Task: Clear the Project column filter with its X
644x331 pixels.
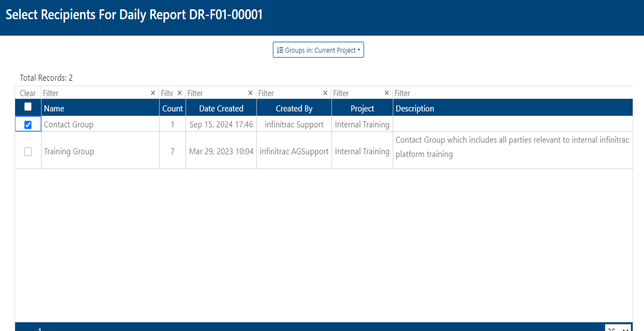Action: (387, 93)
